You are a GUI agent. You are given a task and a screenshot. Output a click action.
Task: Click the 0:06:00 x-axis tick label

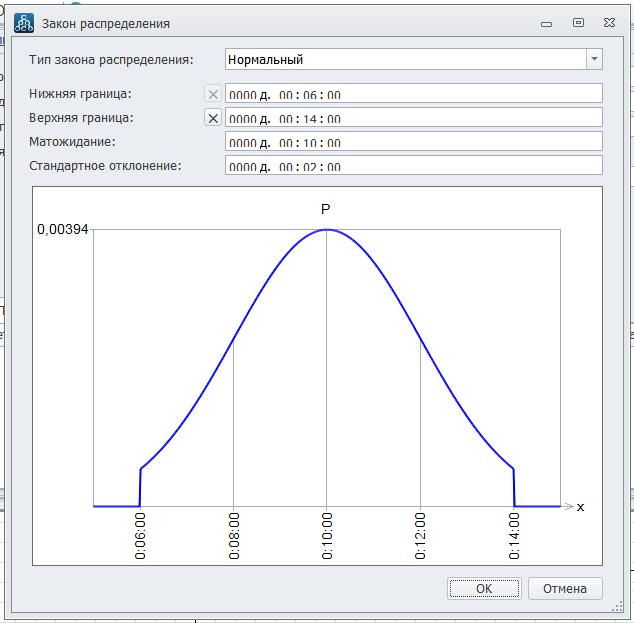(140, 535)
